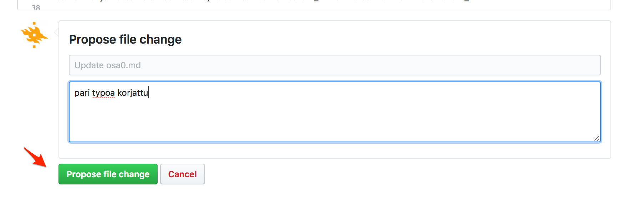
Task: Click inside the commit description textarea
Action: (x=334, y=112)
